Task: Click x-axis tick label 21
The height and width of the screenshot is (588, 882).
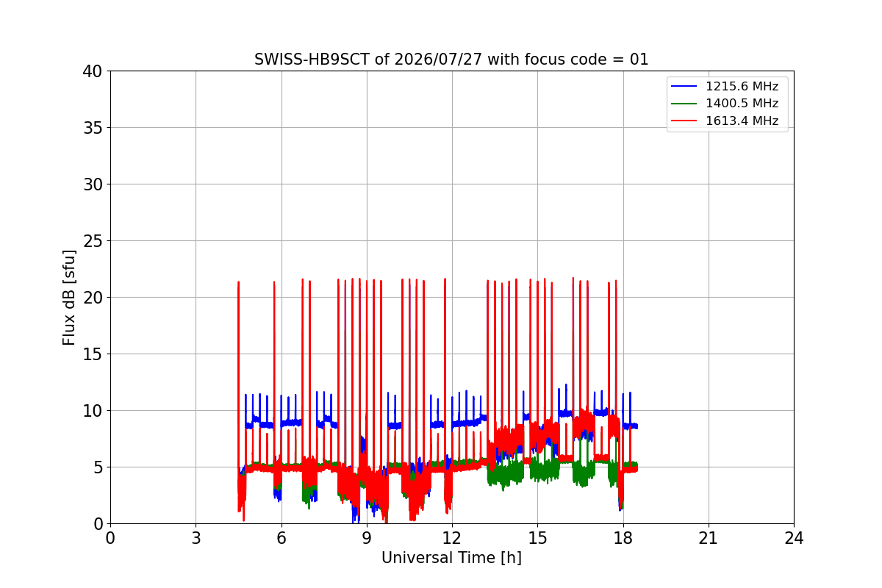Action: pyautogui.click(x=709, y=538)
